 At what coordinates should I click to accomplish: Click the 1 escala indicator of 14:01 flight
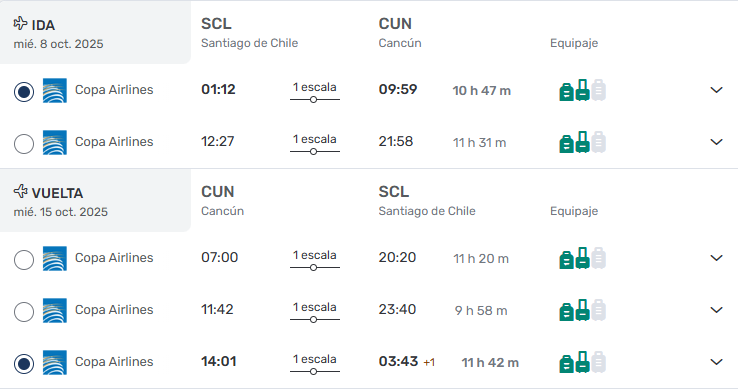314,364
